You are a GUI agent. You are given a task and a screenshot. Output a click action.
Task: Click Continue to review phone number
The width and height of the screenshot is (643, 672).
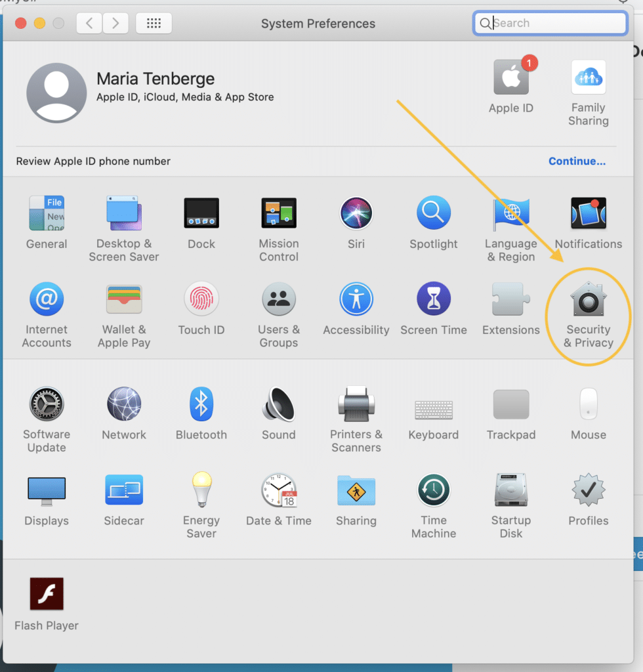[577, 161]
